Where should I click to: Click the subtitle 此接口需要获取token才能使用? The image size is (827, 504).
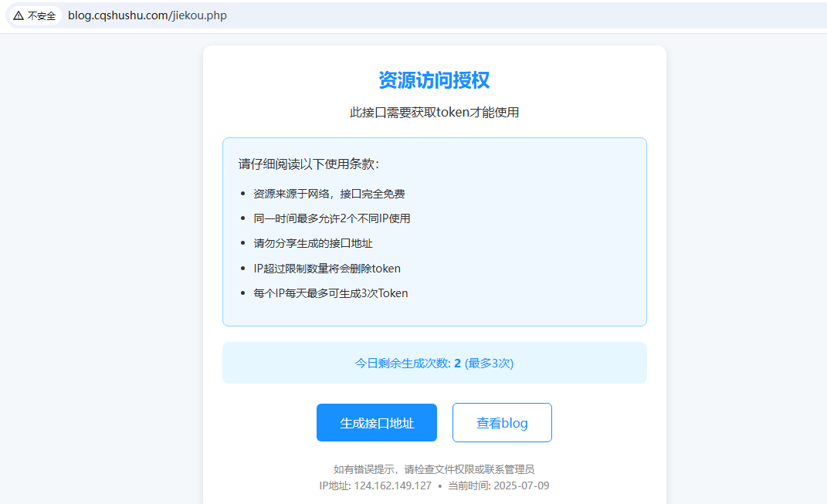click(x=434, y=113)
